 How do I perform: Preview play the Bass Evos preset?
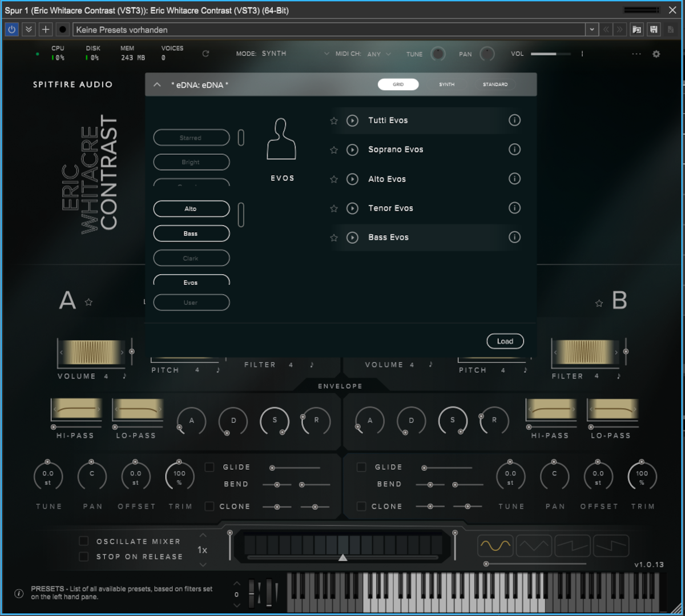[353, 237]
